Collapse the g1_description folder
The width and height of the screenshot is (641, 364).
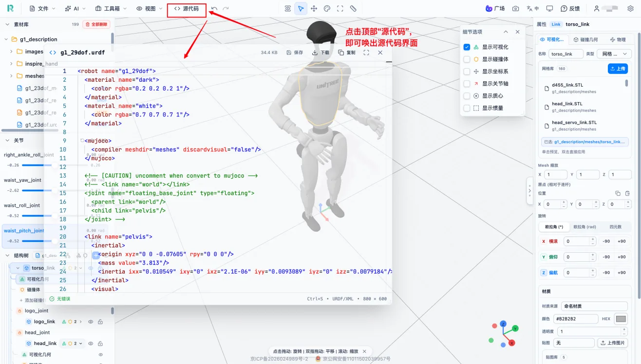[x=7, y=39]
